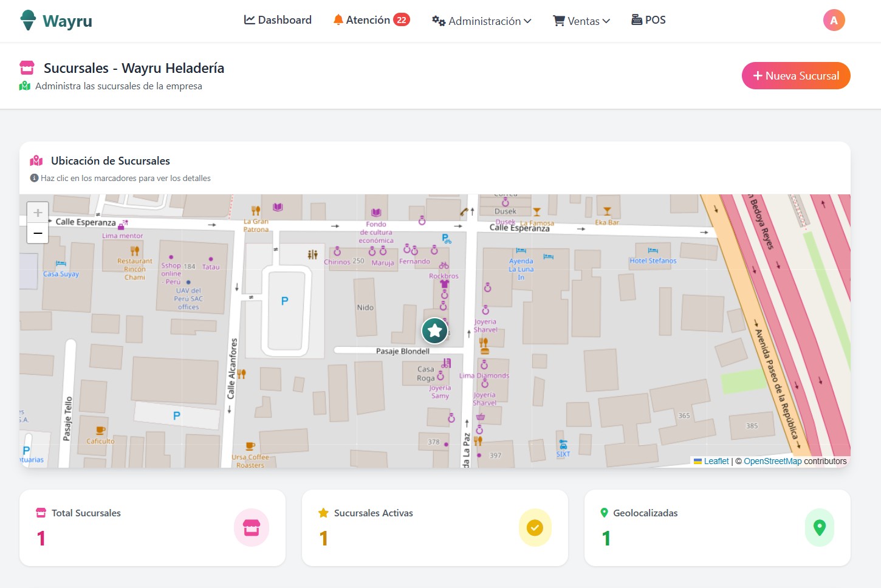
Task: Click the Wayru ice cream logo
Action: pyautogui.click(x=28, y=20)
